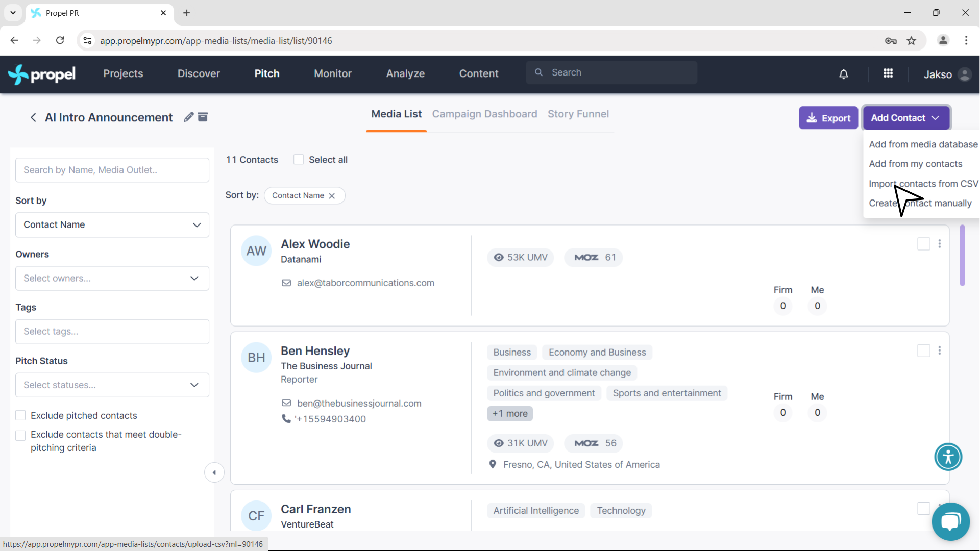Click the edit pencil next to AI Intro Announcement
Screen dimensions: 980x551
188,117
